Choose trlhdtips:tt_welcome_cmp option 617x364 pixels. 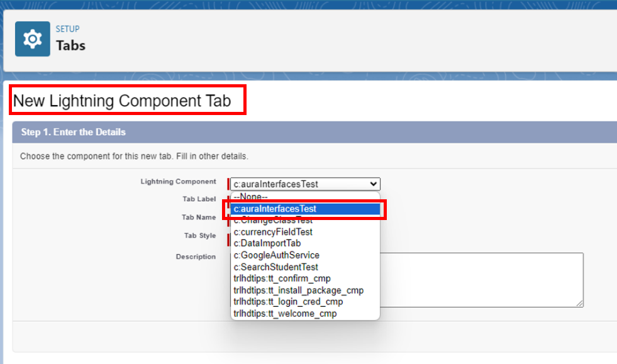(x=305, y=313)
